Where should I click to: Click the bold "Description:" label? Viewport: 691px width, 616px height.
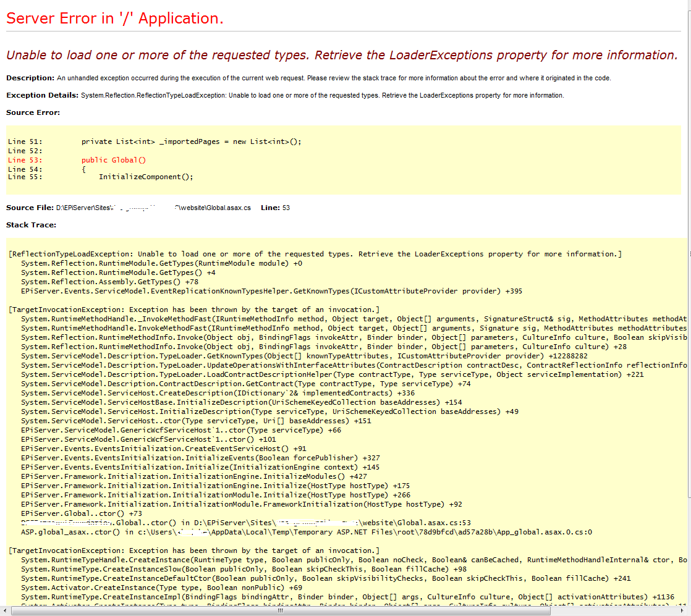point(30,78)
